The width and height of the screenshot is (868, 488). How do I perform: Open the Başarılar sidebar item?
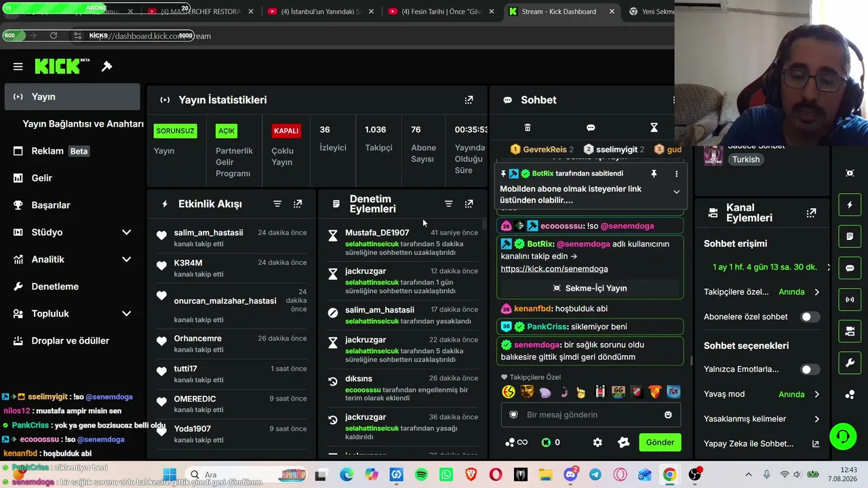coord(72,205)
